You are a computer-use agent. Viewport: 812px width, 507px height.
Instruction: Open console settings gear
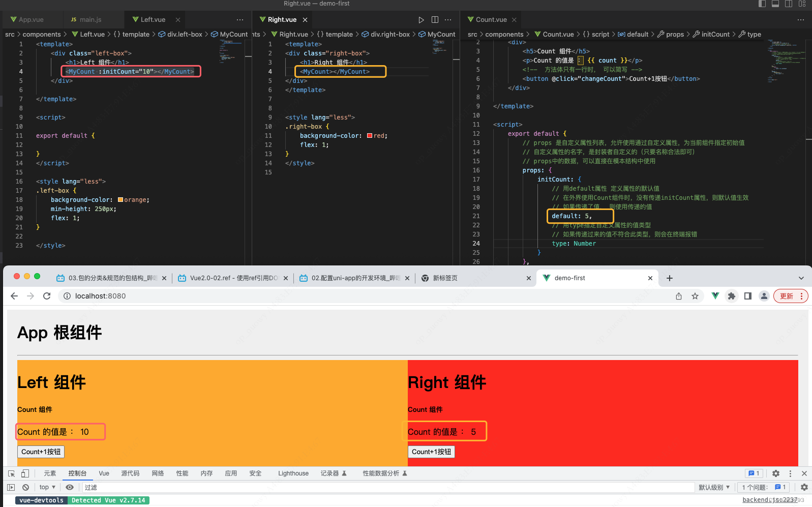[804, 487]
